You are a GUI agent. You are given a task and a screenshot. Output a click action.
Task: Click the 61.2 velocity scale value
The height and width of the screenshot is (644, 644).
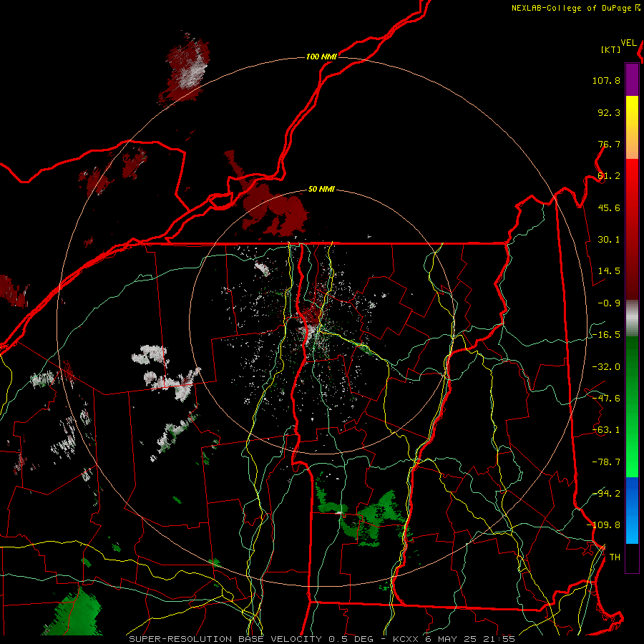click(609, 176)
